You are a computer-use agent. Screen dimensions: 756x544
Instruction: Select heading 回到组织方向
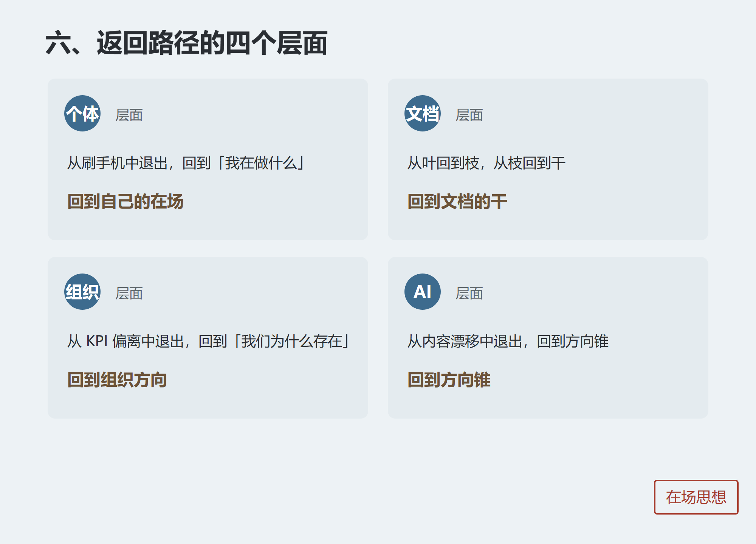click(x=117, y=380)
